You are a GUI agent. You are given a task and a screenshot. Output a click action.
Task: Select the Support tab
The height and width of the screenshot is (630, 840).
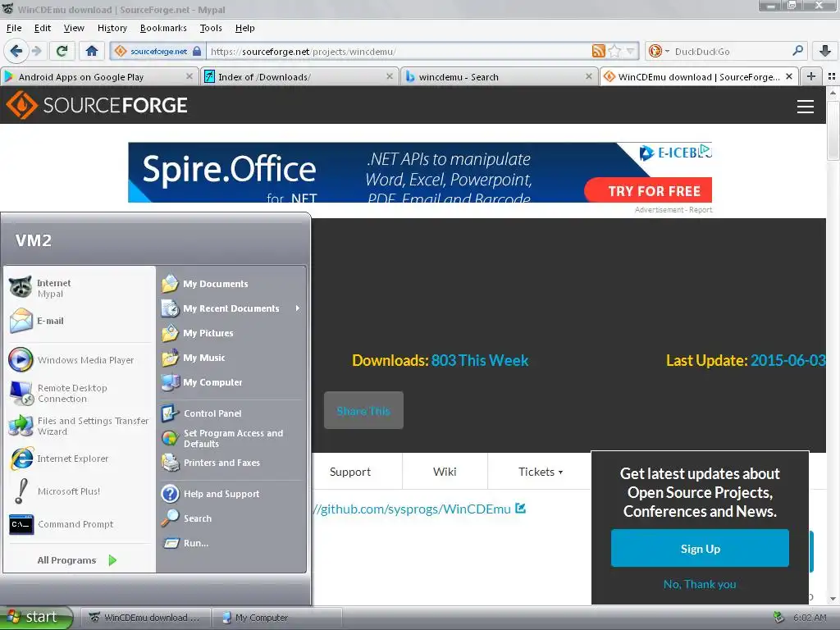click(350, 472)
